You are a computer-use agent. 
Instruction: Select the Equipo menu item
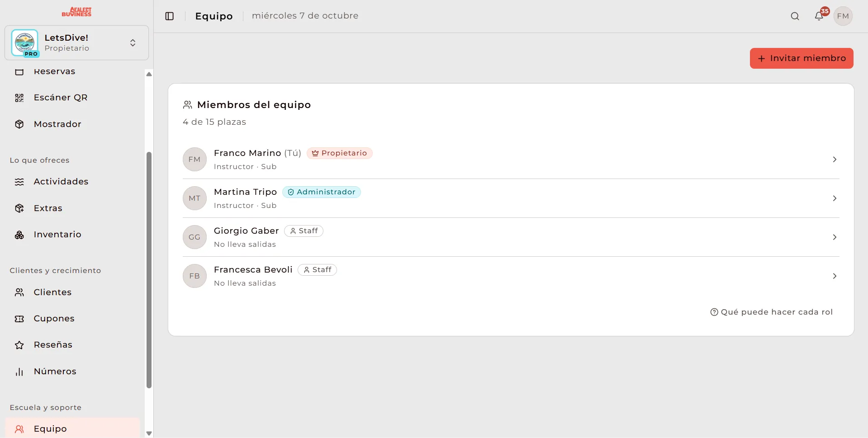72,428
